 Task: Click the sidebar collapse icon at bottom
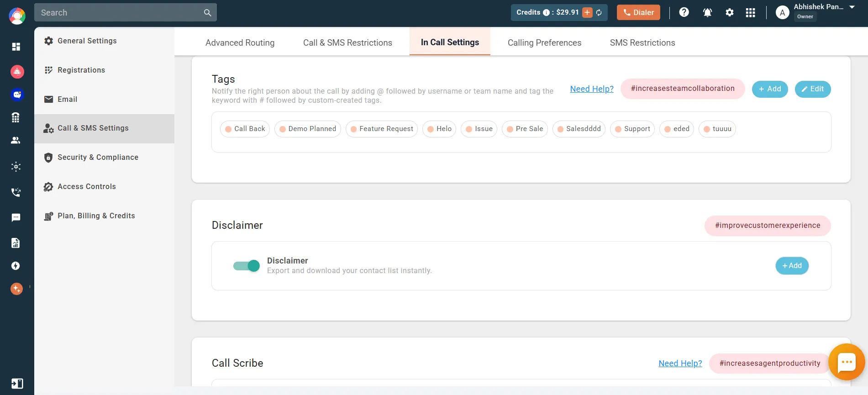pos(17,384)
